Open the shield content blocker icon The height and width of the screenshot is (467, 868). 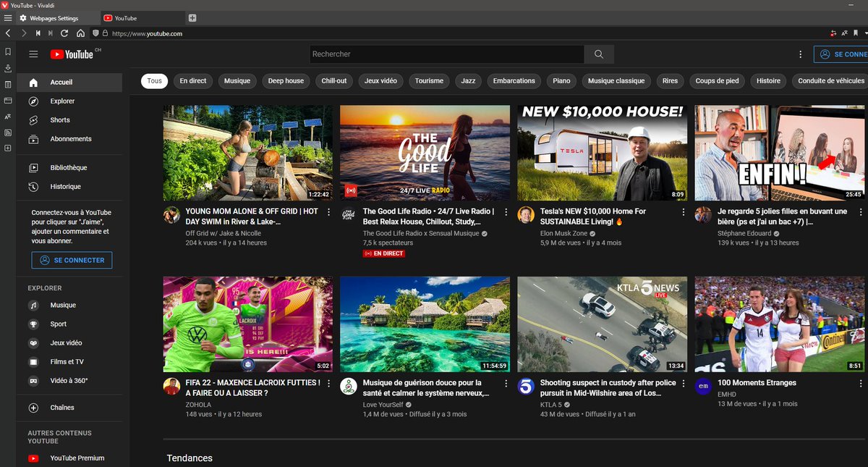pos(95,33)
